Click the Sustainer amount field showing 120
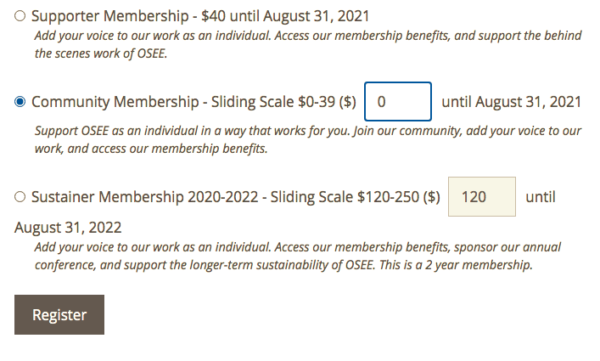This screenshot has height=361, width=600. pyautogui.click(x=482, y=197)
